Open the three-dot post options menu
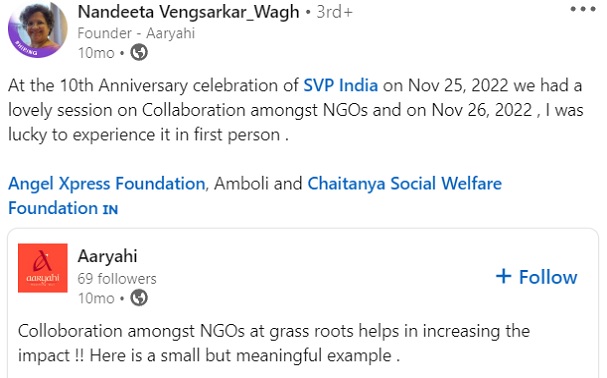This screenshot has width=607, height=378. click(583, 9)
